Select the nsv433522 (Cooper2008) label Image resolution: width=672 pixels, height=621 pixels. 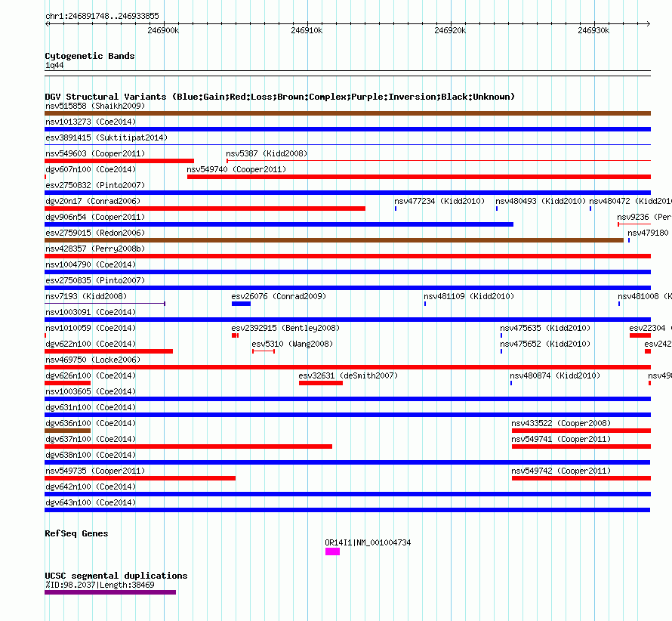(561, 423)
